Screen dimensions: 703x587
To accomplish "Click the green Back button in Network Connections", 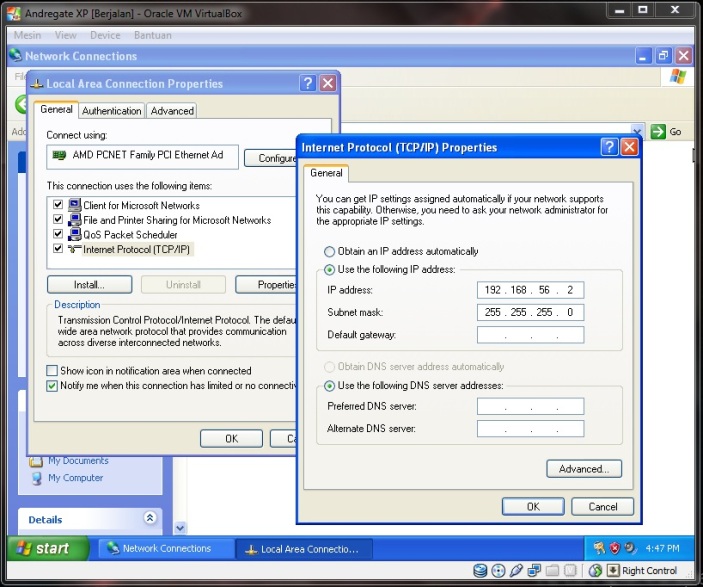I will tap(22, 104).
